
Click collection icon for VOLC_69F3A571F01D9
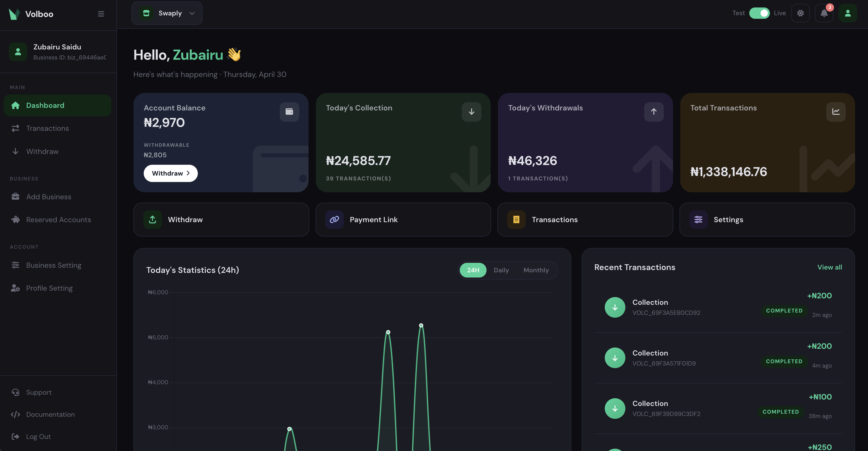coord(615,358)
